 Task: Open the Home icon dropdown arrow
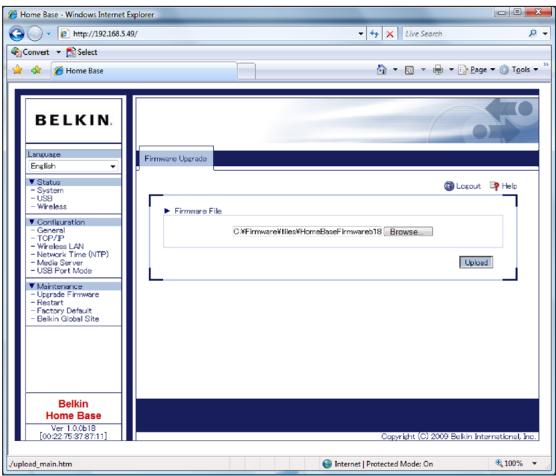tap(395, 70)
